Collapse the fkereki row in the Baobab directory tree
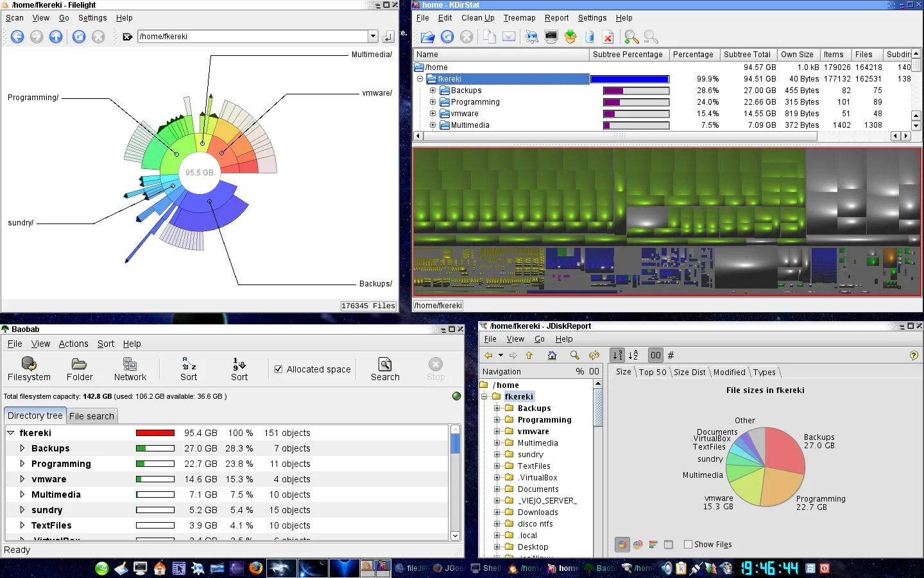This screenshot has width=924, height=578. pos(10,433)
